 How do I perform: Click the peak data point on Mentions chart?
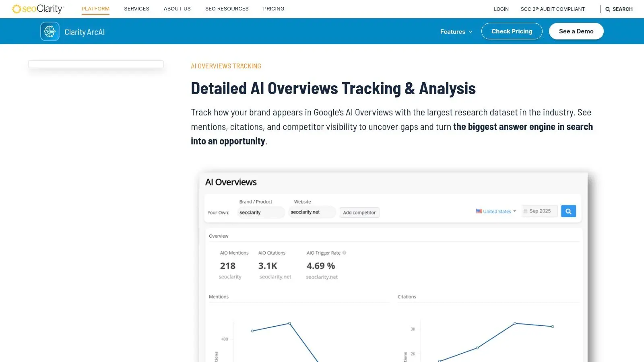point(289,323)
